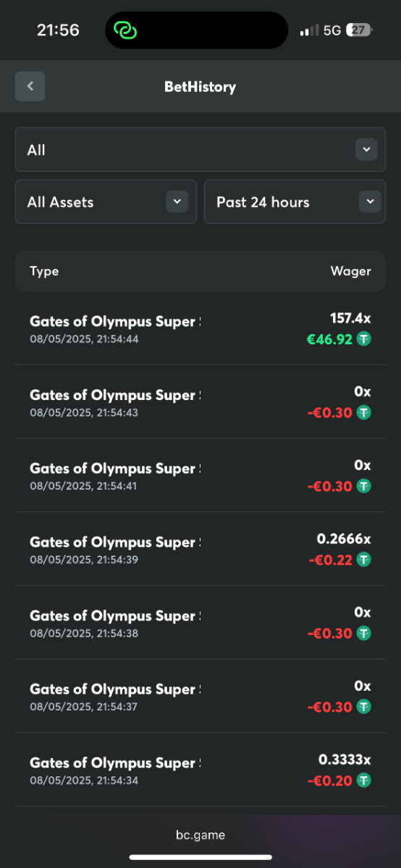Open the All Assets dropdown
401x868 pixels.
(x=106, y=202)
